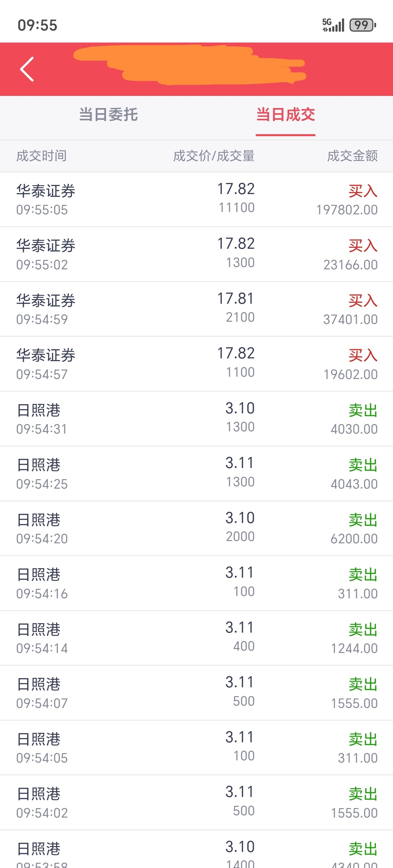Viewport: 393px width, 868px height.
Task: Tap the 买入 label for amount 197802.00
Action: coord(363,191)
